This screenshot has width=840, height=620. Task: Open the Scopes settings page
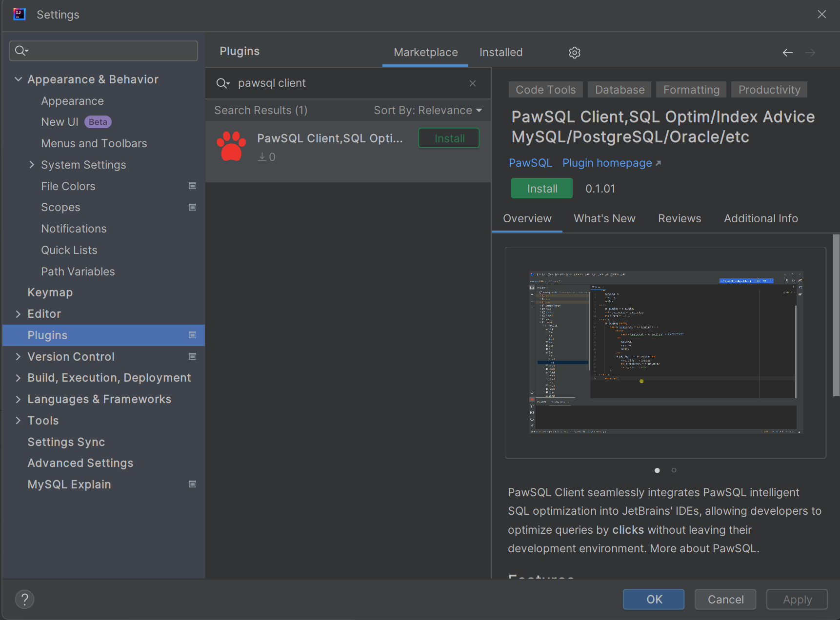click(x=60, y=207)
